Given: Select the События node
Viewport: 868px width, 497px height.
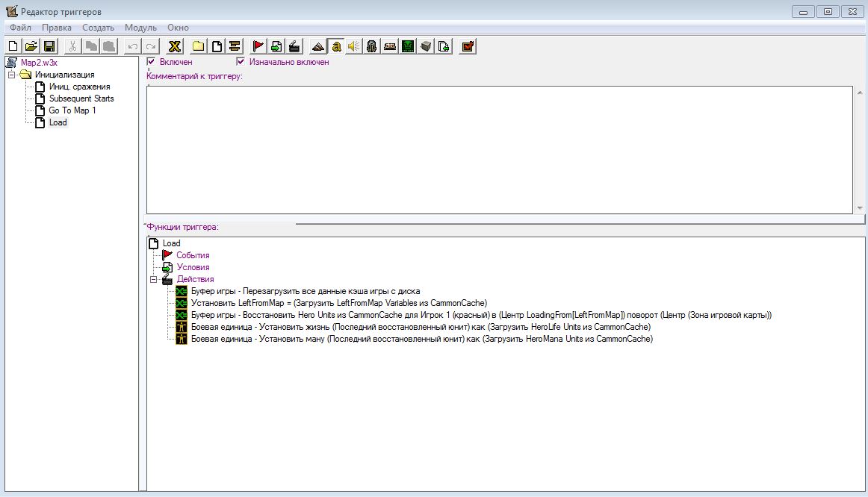Looking at the screenshot, I should pos(193,255).
